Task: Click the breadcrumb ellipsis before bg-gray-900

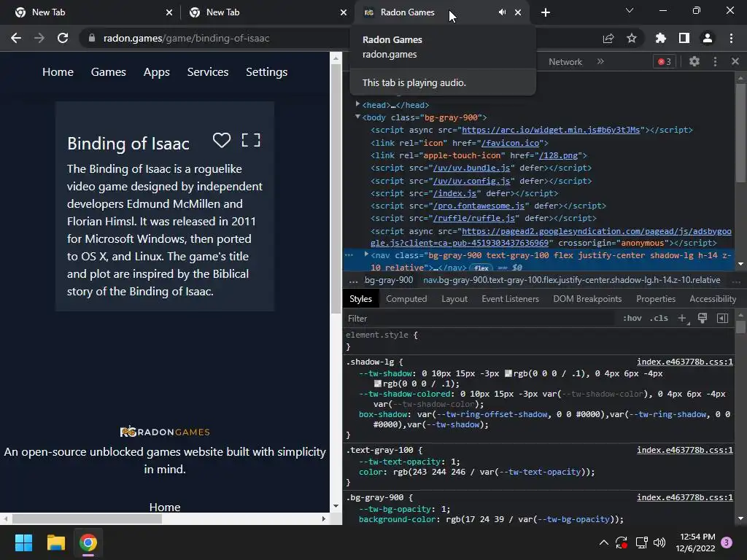Action: point(353,281)
